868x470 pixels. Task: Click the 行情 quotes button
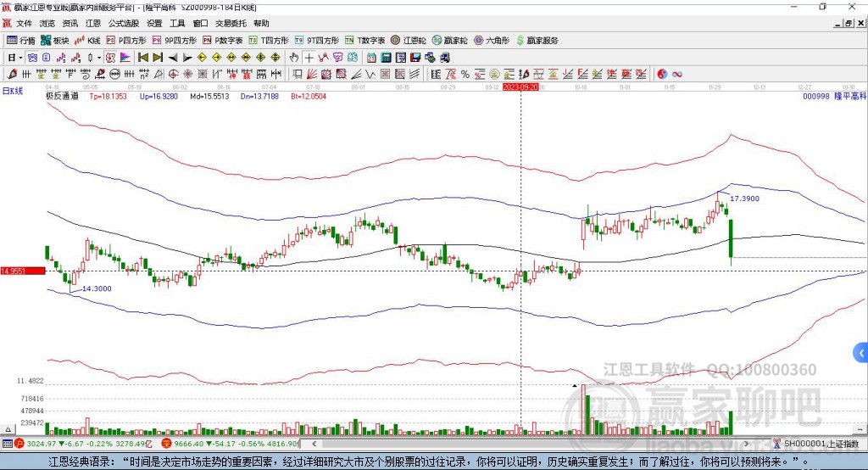[20, 41]
